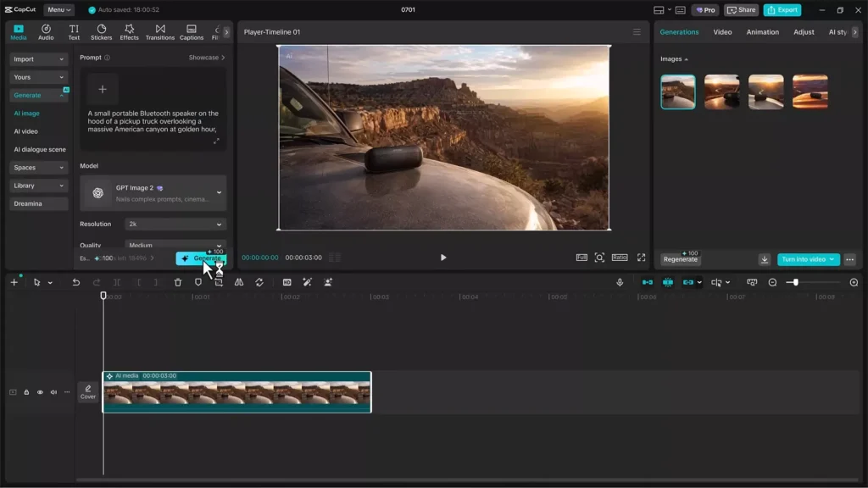This screenshot has width=868, height=488.
Task: Open the fullscreen preview icon
Action: [x=641, y=258]
